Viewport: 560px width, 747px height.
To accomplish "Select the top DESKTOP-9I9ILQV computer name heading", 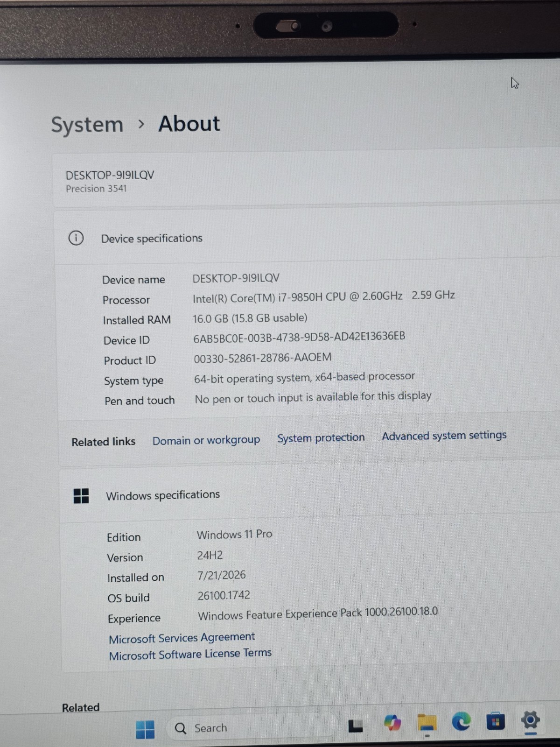I will pyautogui.click(x=110, y=175).
